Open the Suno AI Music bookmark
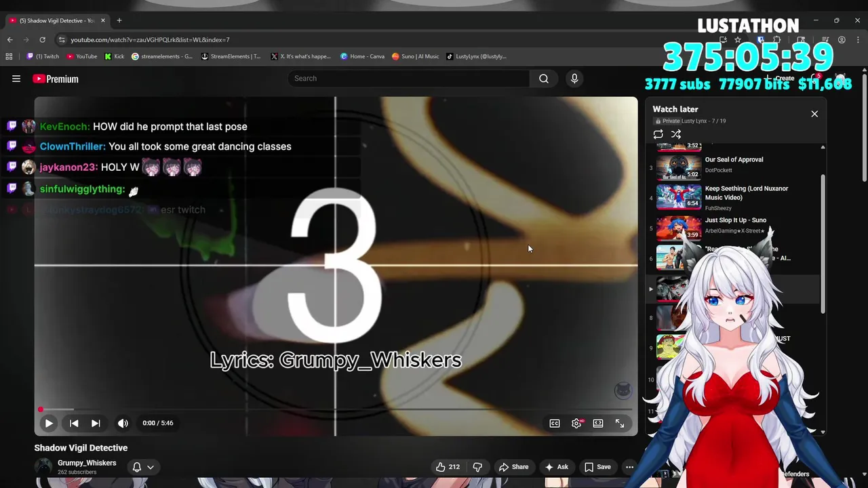Screen dimensions: 868x488 click(416, 56)
